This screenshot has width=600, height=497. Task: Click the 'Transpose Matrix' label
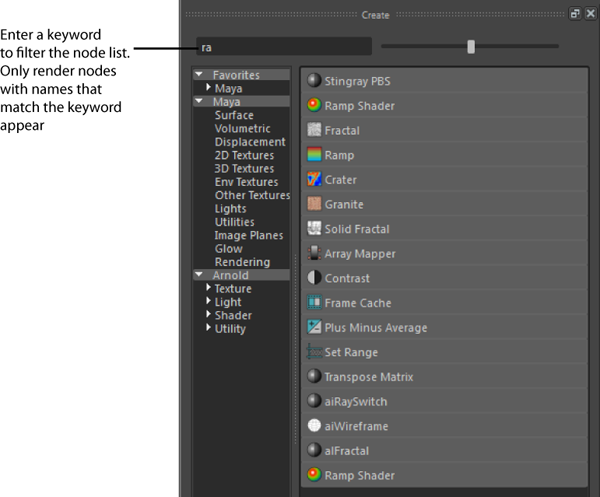(369, 377)
